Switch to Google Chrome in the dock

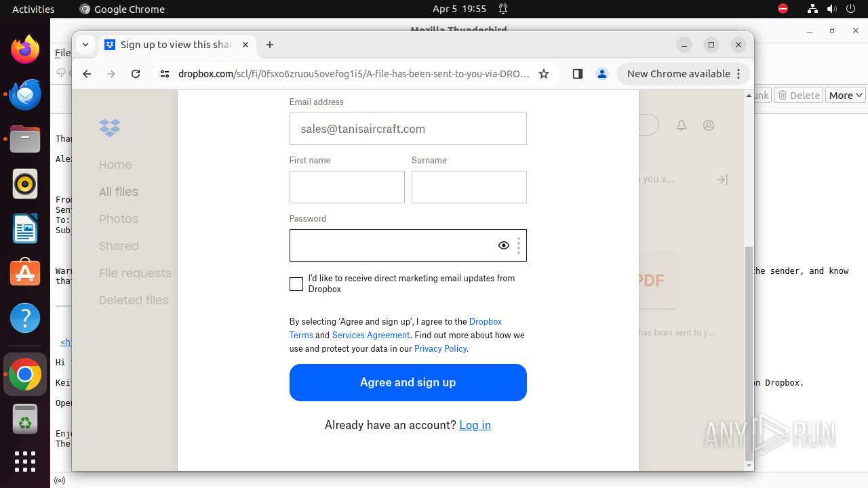tap(25, 374)
